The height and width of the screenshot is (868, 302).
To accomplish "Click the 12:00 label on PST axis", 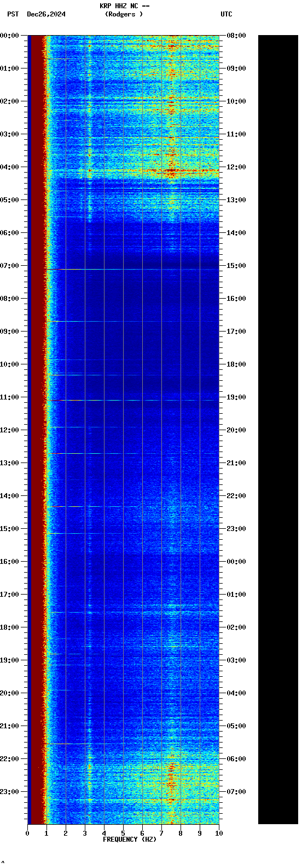I will coord(9,430).
